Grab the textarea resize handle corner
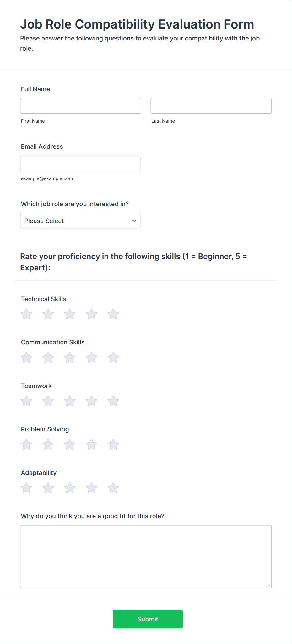This screenshot has height=644, width=292. 268,585
